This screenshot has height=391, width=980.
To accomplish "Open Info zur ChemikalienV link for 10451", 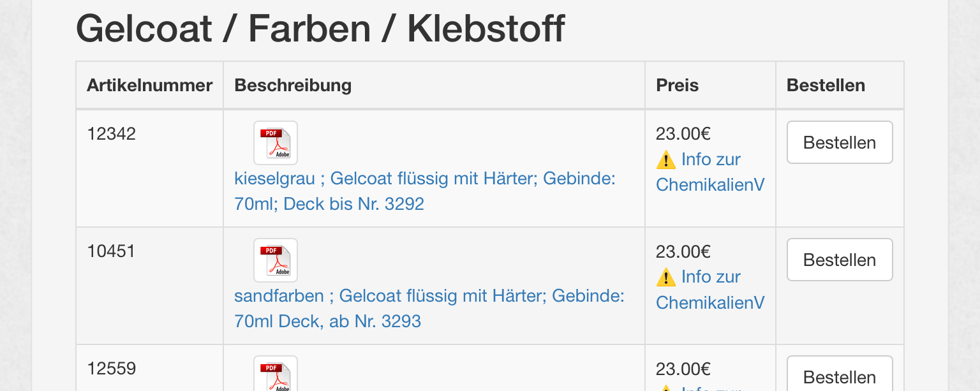I will (x=710, y=290).
